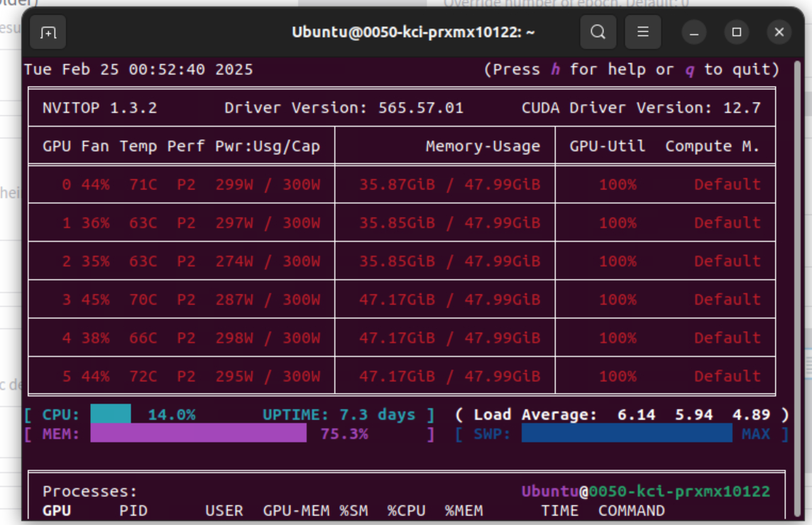Click the purple MEM usage bar
This screenshot has width=812, height=525.
click(198, 433)
